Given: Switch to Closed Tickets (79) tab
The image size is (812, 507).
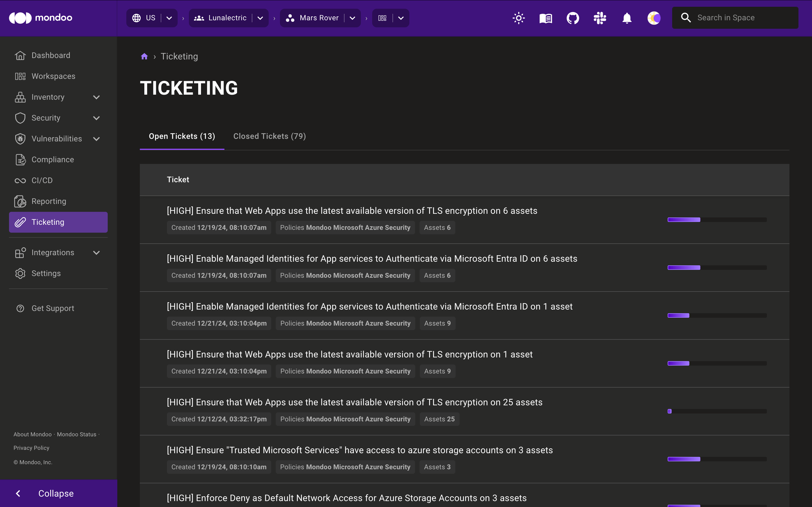Looking at the screenshot, I should tap(270, 136).
